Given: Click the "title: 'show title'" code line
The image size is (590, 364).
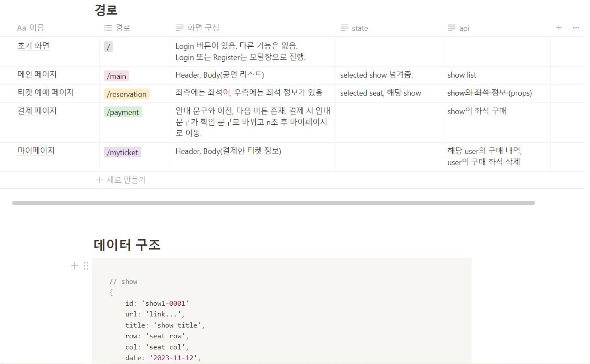Looking at the screenshot, I should tap(165, 325).
